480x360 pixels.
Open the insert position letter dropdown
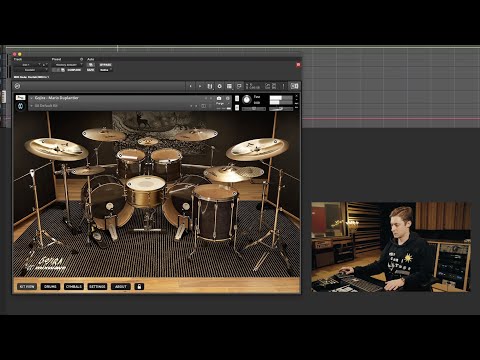(45, 65)
